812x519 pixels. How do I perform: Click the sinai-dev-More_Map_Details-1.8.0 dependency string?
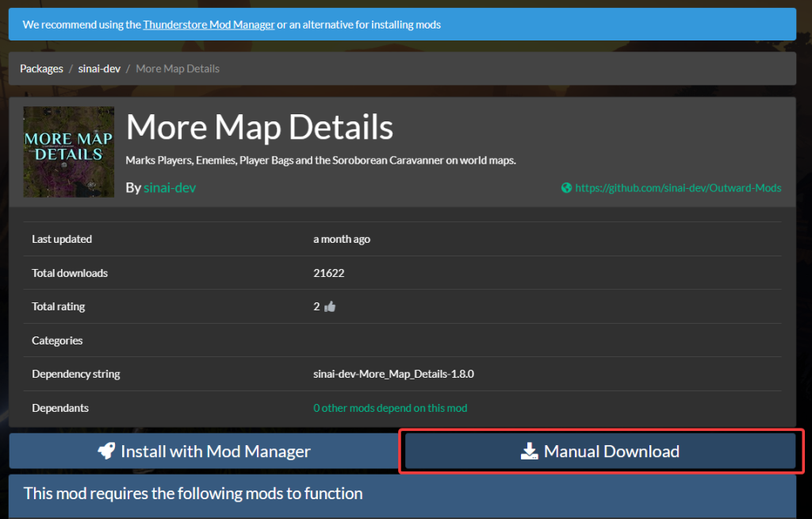[x=393, y=374]
